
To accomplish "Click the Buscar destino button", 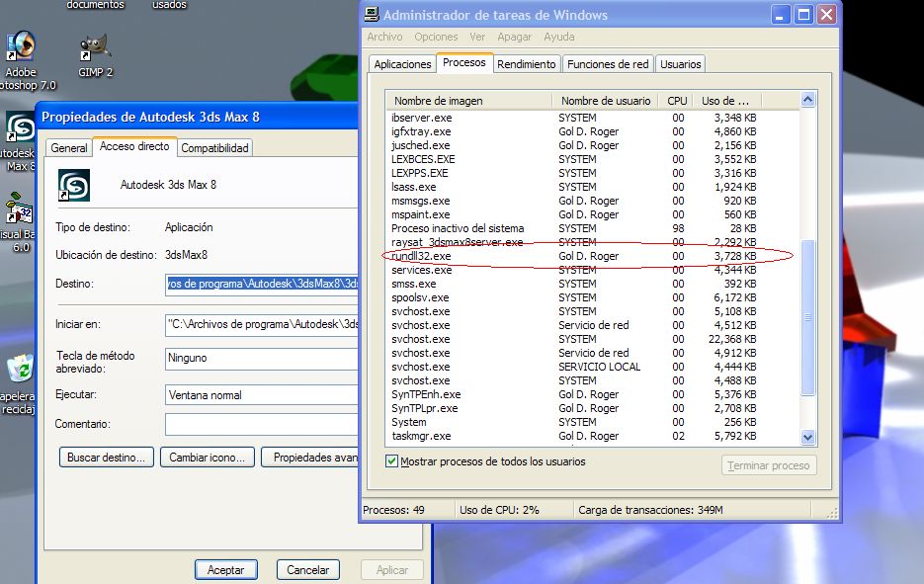I will click(x=106, y=458).
